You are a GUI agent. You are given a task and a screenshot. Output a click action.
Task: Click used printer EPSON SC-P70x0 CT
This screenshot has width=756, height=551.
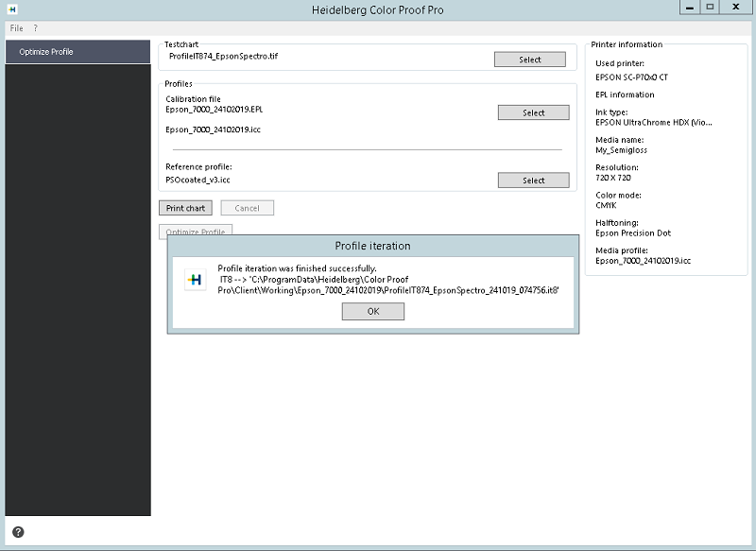(x=631, y=77)
